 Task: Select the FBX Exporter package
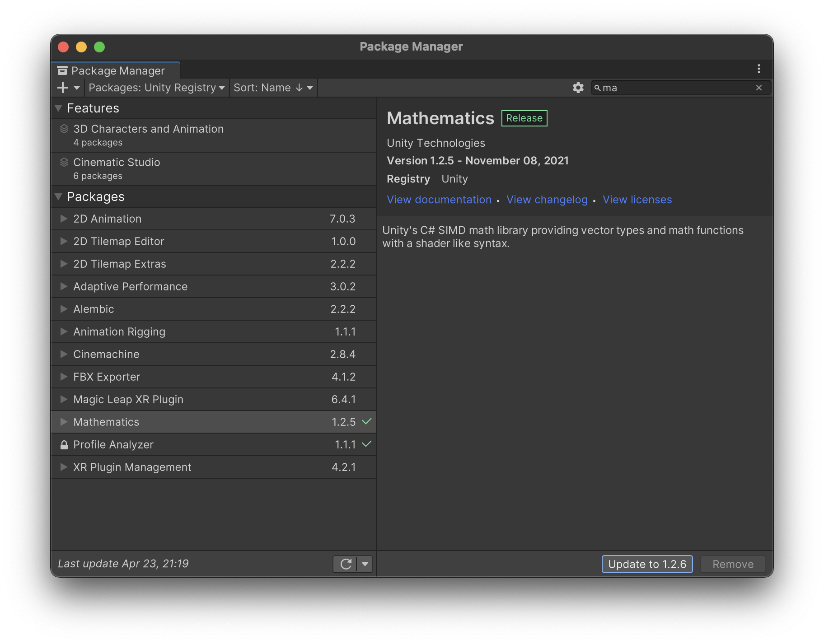[x=214, y=377]
